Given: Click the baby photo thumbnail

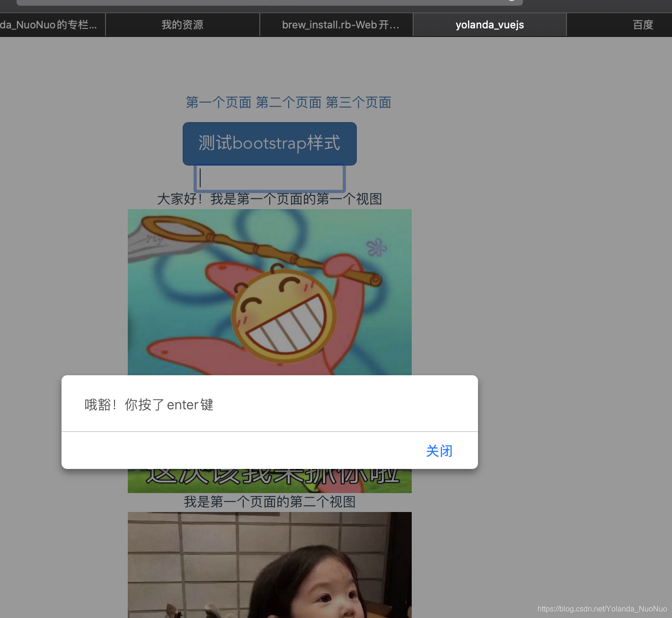Looking at the screenshot, I should (269, 563).
